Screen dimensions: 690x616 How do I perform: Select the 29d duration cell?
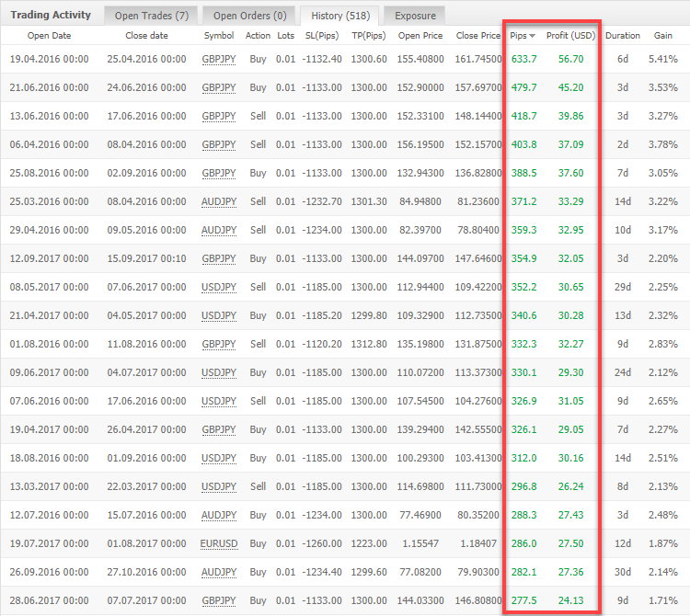coord(623,287)
